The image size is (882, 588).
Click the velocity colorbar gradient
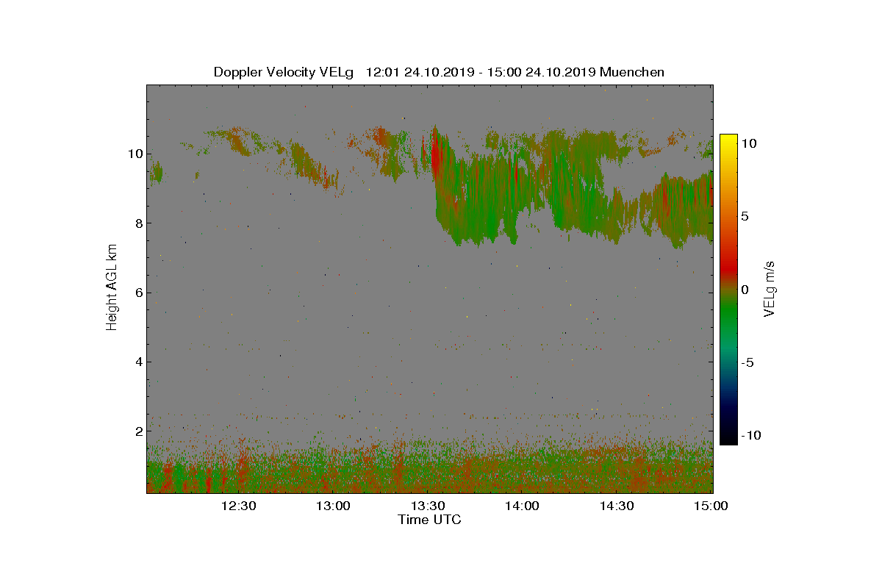coord(728,290)
